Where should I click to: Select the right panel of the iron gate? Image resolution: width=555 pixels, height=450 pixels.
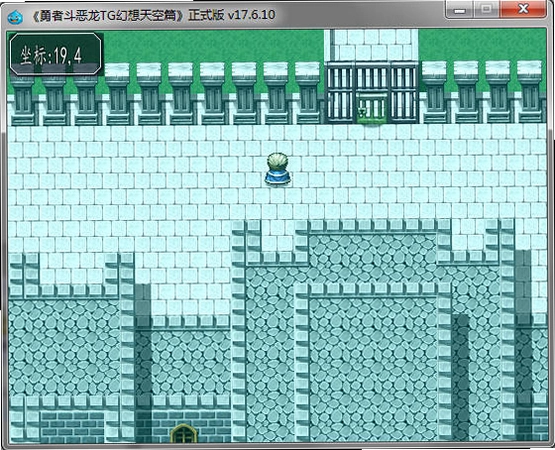tap(404, 93)
